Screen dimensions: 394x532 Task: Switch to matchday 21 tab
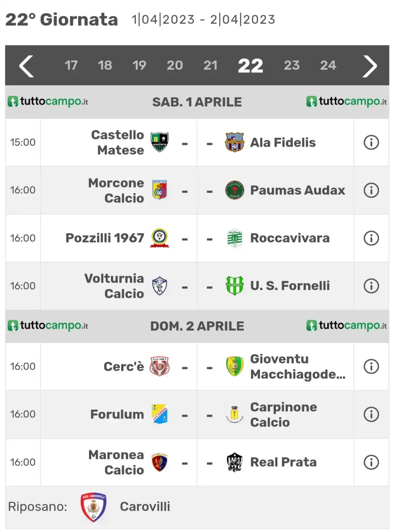[x=211, y=65]
